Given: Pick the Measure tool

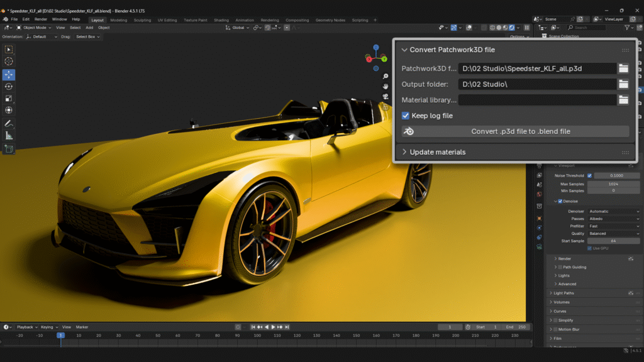Looking at the screenshot, I should (x=9, y=136).
